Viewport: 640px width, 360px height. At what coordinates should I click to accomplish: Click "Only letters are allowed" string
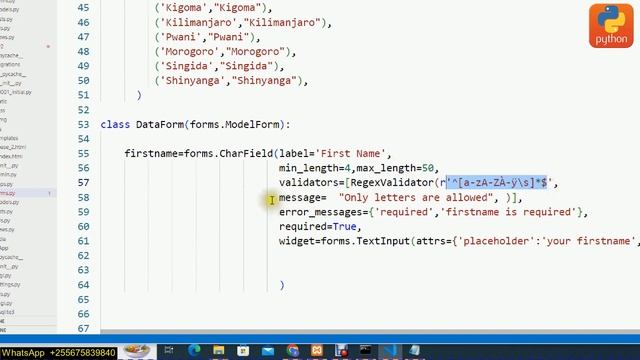(416, 198)
